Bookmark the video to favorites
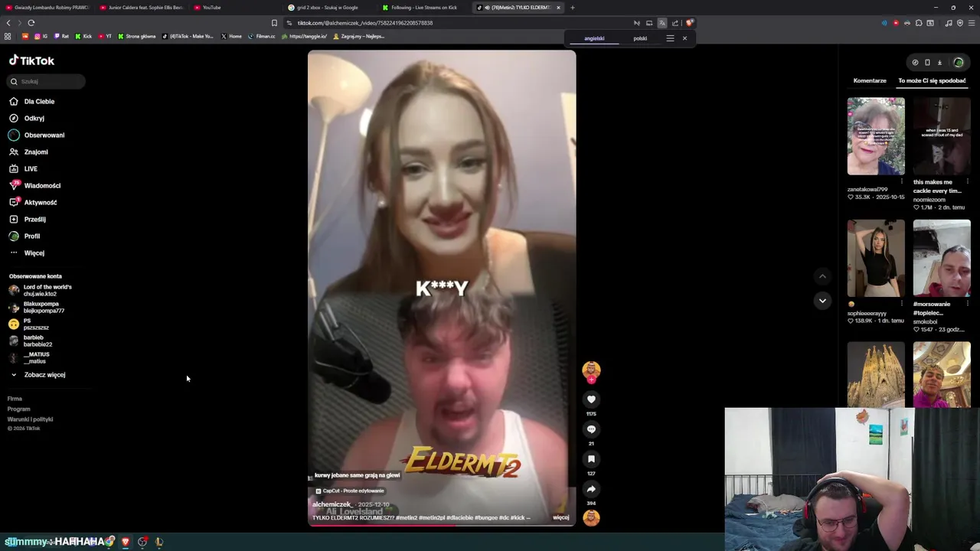Screen dimensions: 980x551 coord(591,458)
